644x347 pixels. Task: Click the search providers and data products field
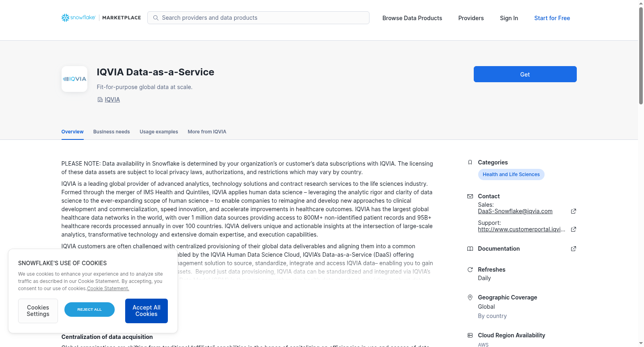(x=258, y=18)
